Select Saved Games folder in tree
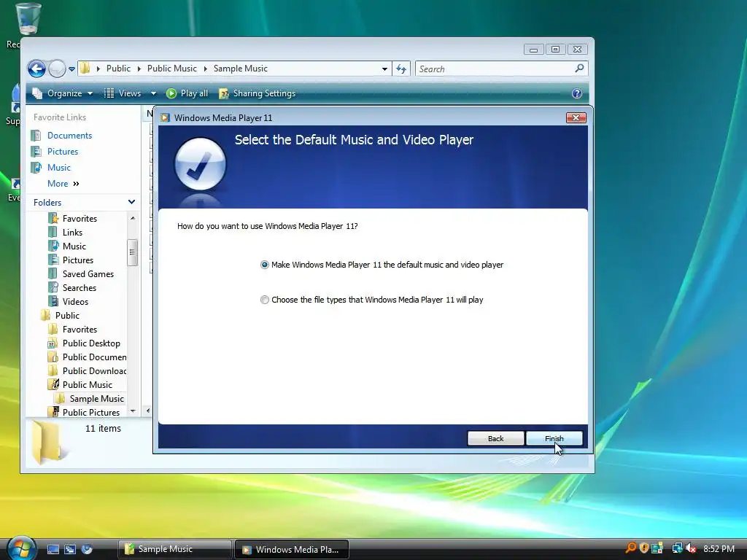The height and width of the screenshot is (560, 747). point(88,274)
